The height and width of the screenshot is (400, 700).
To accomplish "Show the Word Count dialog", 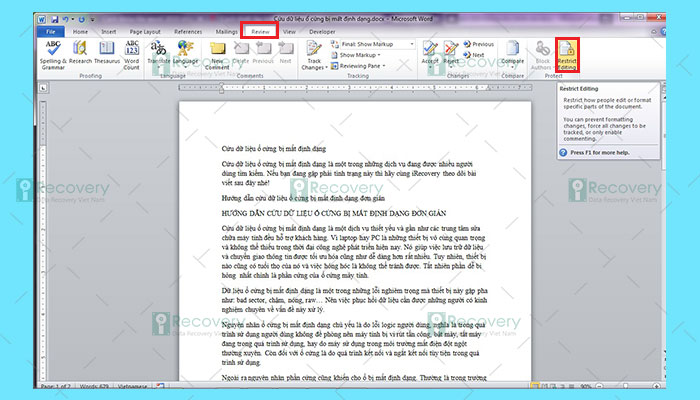I will (132, 55).
